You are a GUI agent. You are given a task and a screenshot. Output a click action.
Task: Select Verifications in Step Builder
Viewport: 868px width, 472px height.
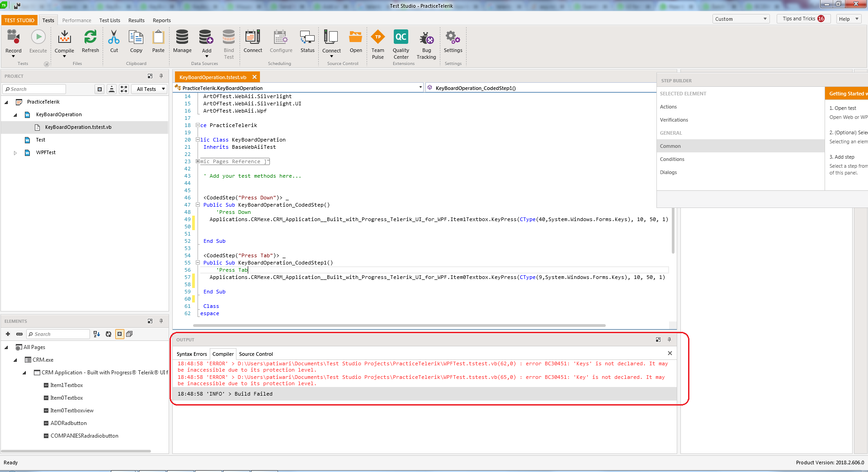tap(674, 120)
